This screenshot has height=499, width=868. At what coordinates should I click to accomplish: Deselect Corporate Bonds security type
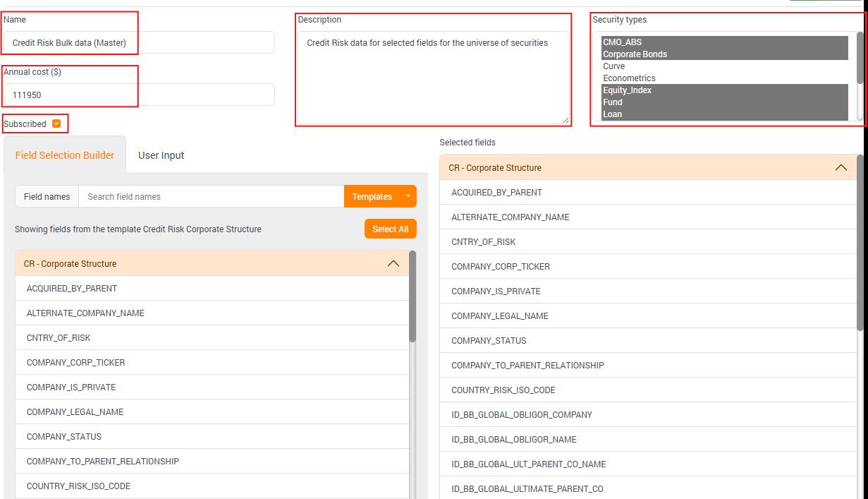point(635,54)
